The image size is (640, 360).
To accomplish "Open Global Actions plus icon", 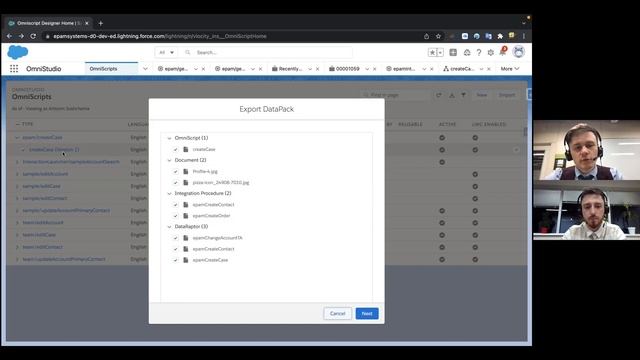I will [453, 52].
